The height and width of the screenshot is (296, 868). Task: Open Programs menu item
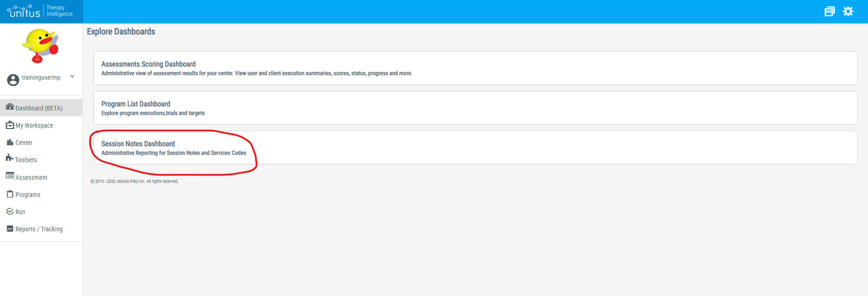[41, 195]
